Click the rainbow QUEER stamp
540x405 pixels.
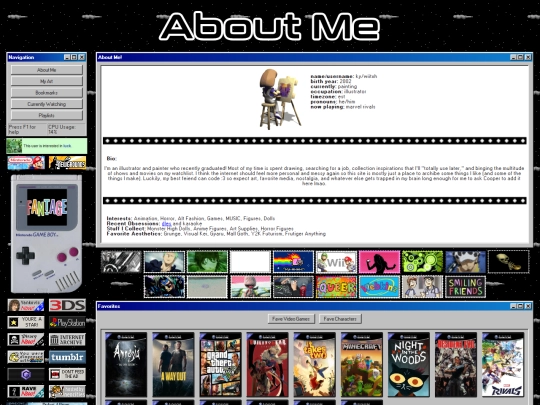pos(336,287)
